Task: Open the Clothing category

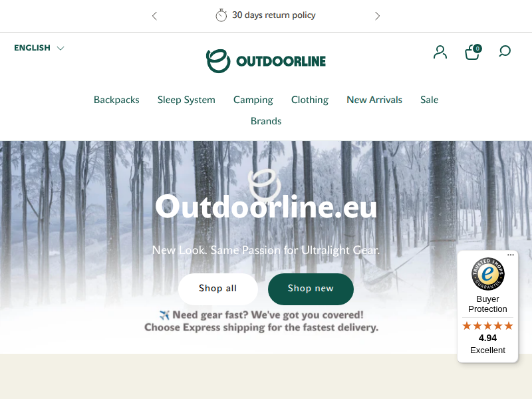Action: click(x=310, y=100)
